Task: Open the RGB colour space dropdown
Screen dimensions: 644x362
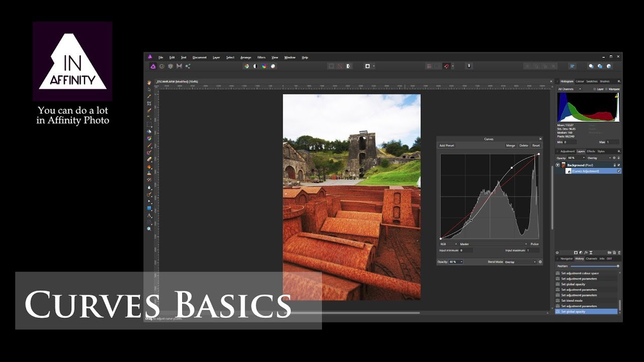Action: click(x=448, y=244)
